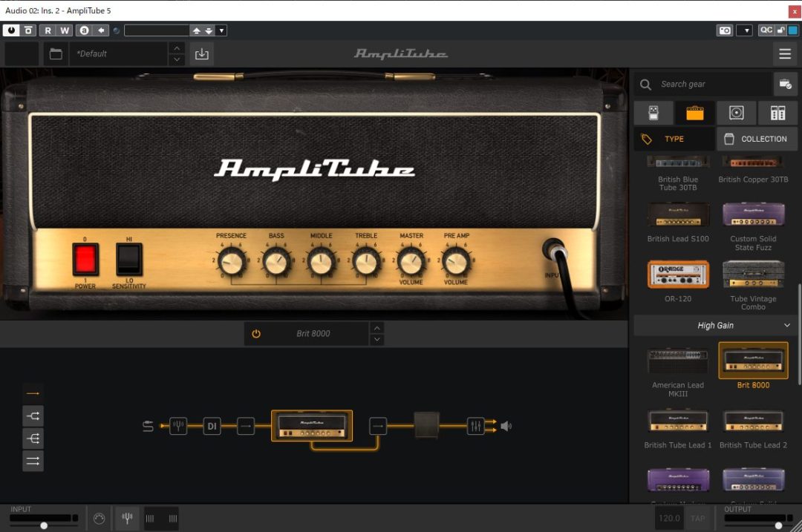Click the MASTER volume knob
Screen dimensions: 802x532
coord(411,263)
